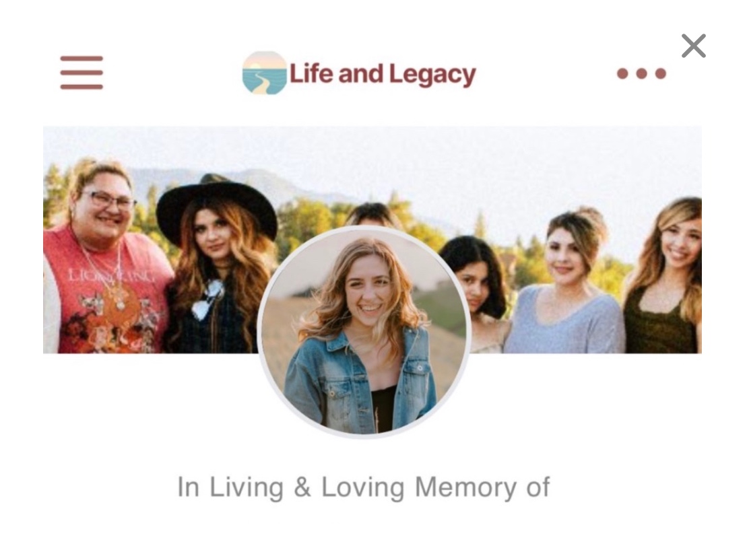Image resolution: width=747 pixels, height=560 pixels.
Task: Open the three-dot more options menu
Action: (x=641, y=73)
